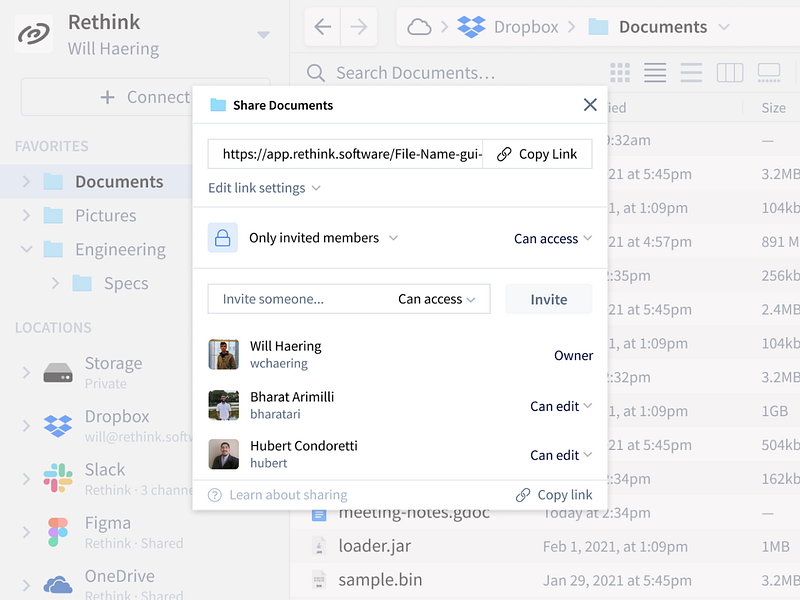Open the Rethink account dropdown arrow
The image size is (800, 600).
point(263,35)
